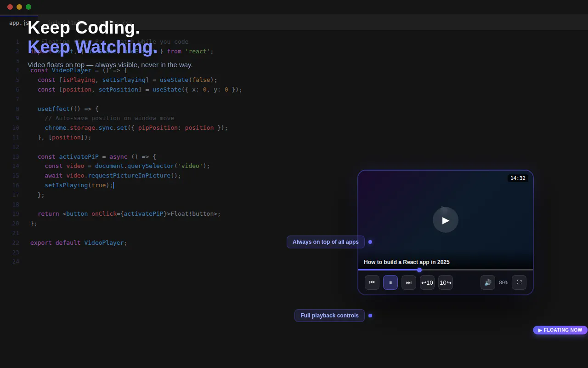Click the requestPictureInPicture code line
The height and width of the screenshot is (368, 588).
pyautogui.click(x=113, y=176)
